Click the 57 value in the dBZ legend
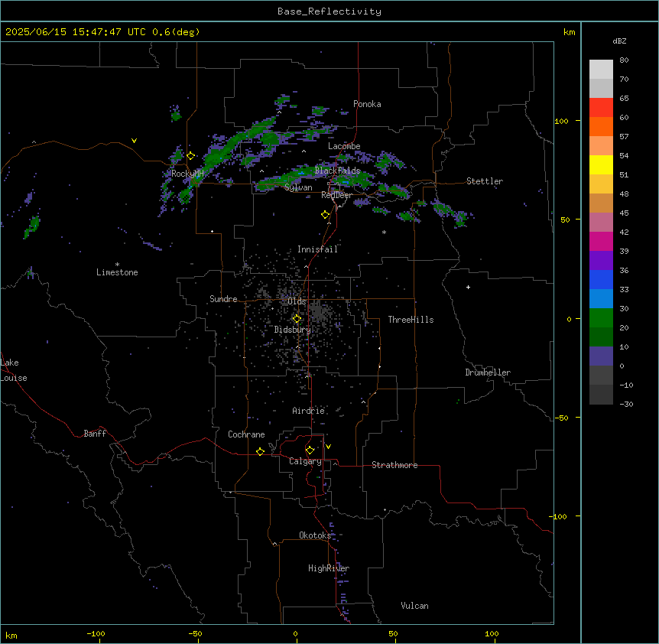Image resolution: width=659 pixels, height=644 pixels. coord(624,137)
